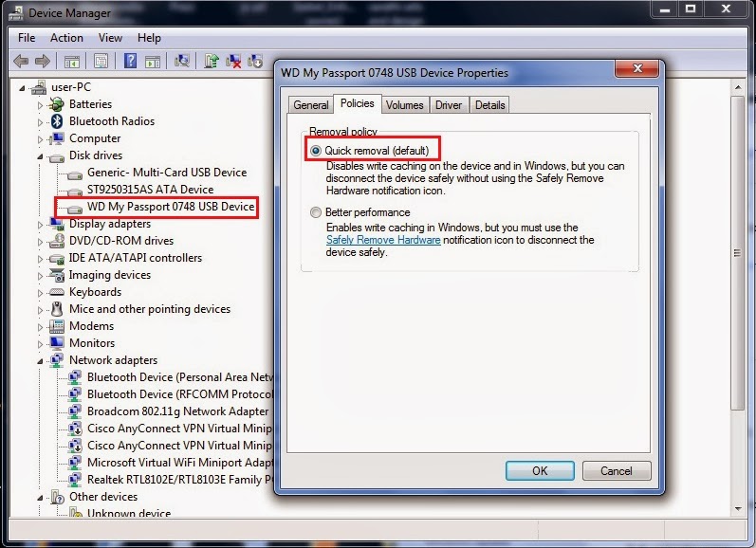756x548 pixels.
Task: Click the Device Manager scrollbar up arrow
Action: (x=738, y=88)
